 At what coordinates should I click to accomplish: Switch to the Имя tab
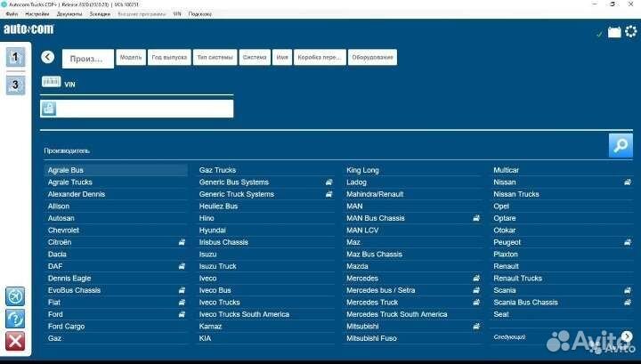pos(282,57)
